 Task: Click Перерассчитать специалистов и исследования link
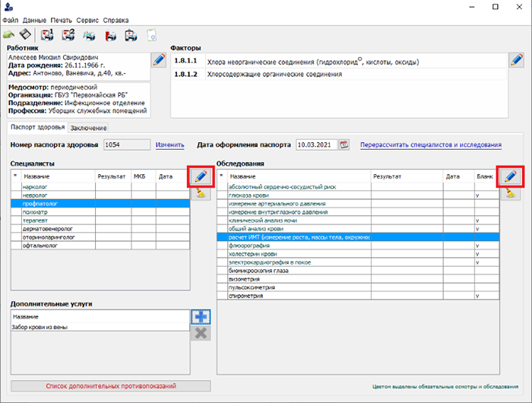point(431,144)
